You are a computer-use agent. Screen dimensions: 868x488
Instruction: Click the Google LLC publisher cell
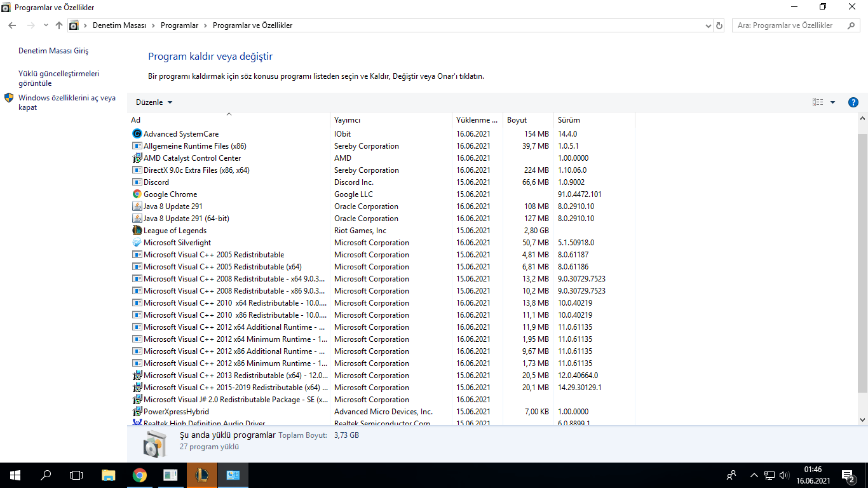pos(353,194)
